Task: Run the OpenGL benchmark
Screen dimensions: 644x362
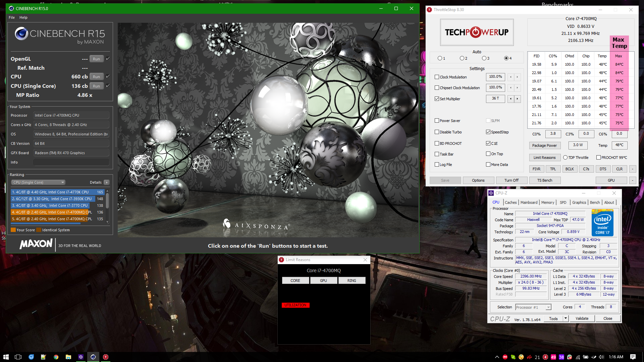Action: click(x=97, y=59)
